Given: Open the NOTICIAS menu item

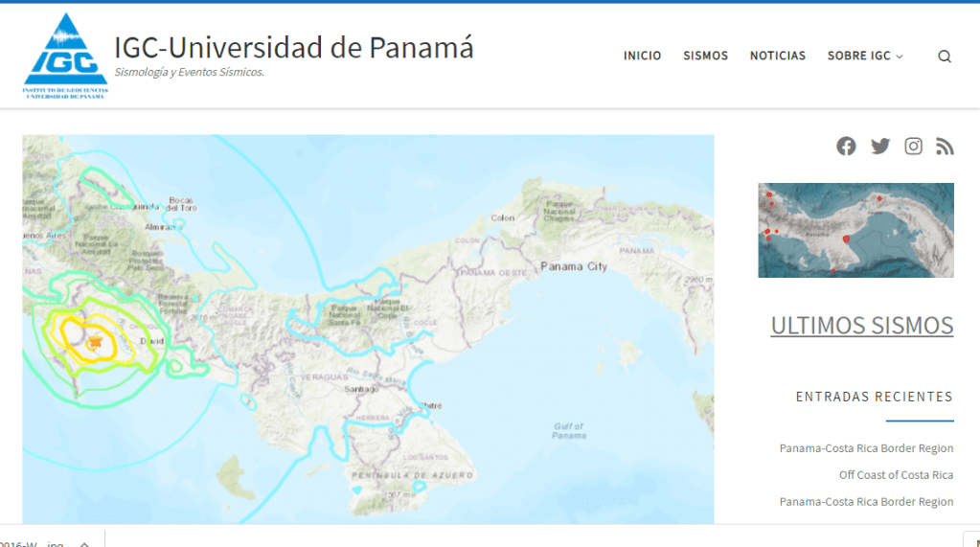Looking at the screenshot, I should [x=778, y=56].
